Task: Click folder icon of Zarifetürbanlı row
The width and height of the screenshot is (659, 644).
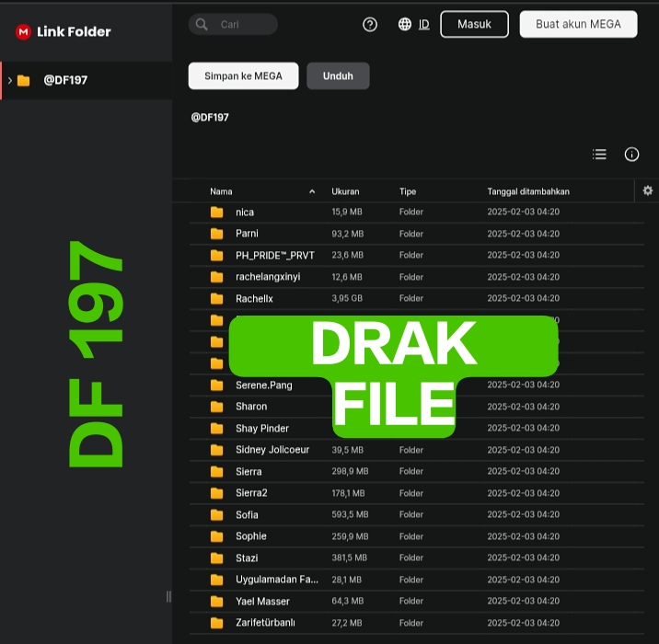Action: point(217,623)
